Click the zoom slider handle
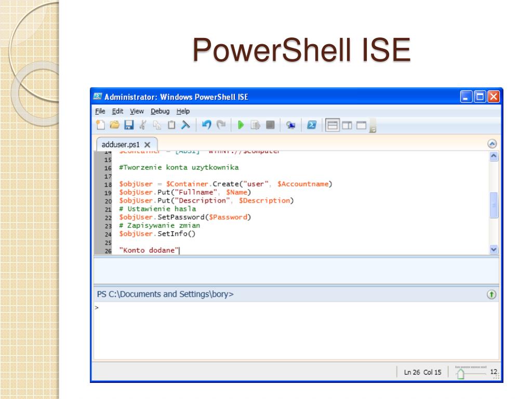532x399 pixels. pos(460,374)
